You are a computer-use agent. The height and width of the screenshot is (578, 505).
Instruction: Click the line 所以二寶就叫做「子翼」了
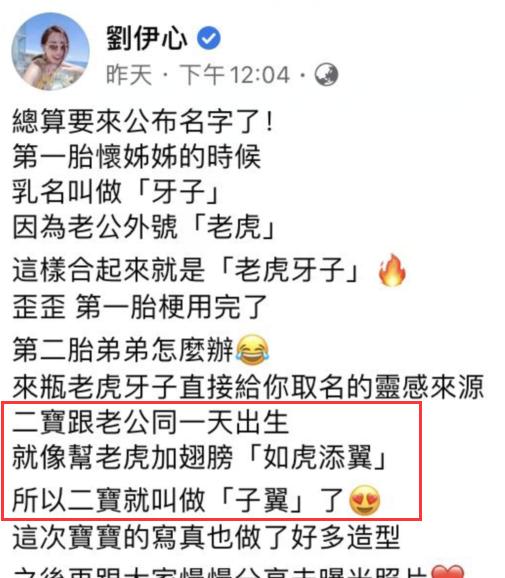pyautogui.click(x=178, y=500)
